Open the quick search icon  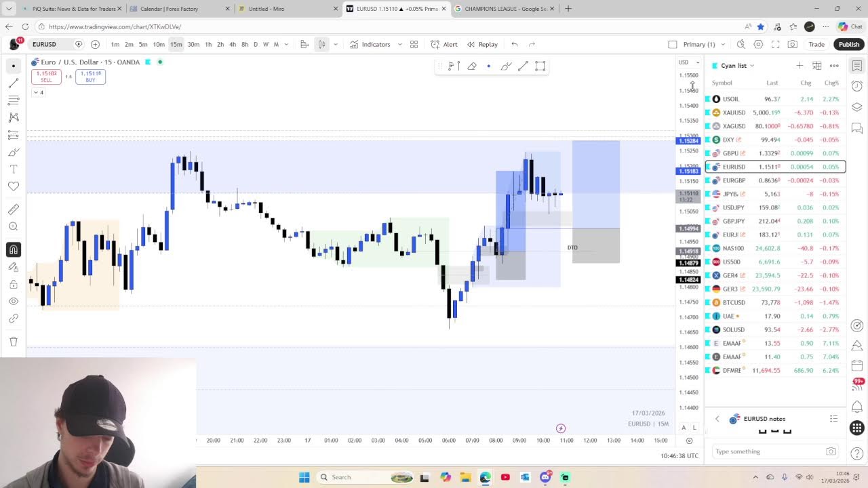(741, 44)
